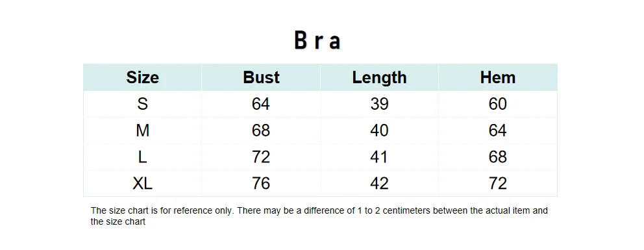Select the Bust column header

tap(261, 77)
